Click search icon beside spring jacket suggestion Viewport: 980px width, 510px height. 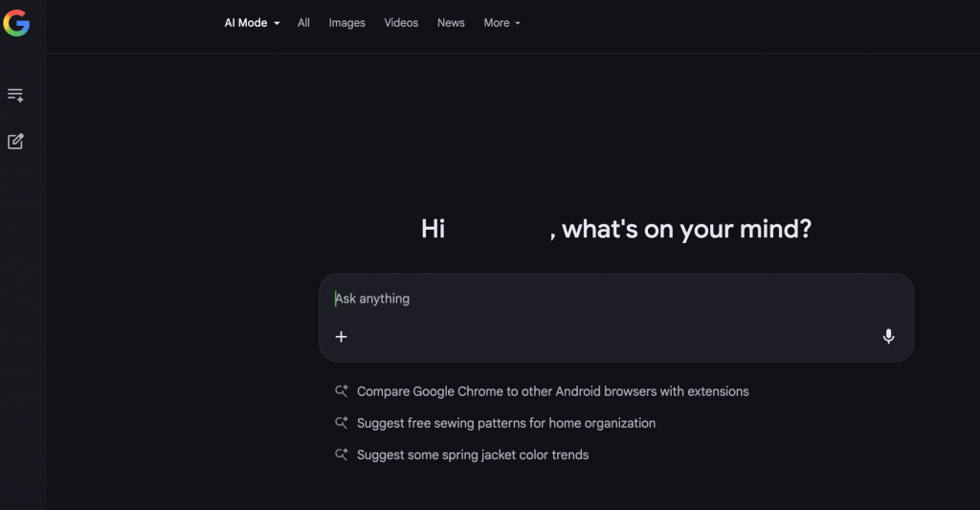(341, 455)
